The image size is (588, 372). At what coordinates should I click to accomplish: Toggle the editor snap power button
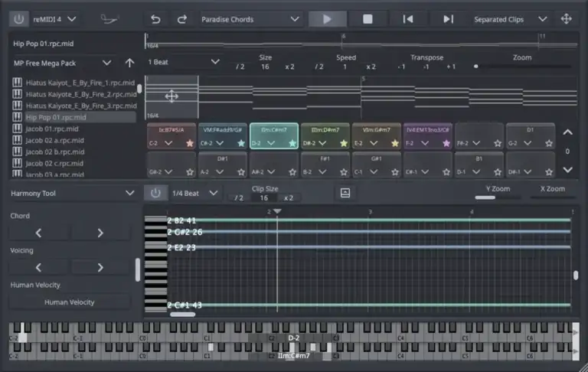[x=155, y=193]
